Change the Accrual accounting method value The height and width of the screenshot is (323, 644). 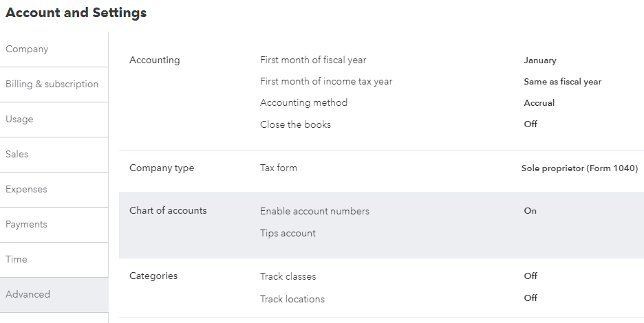[539, 103]
